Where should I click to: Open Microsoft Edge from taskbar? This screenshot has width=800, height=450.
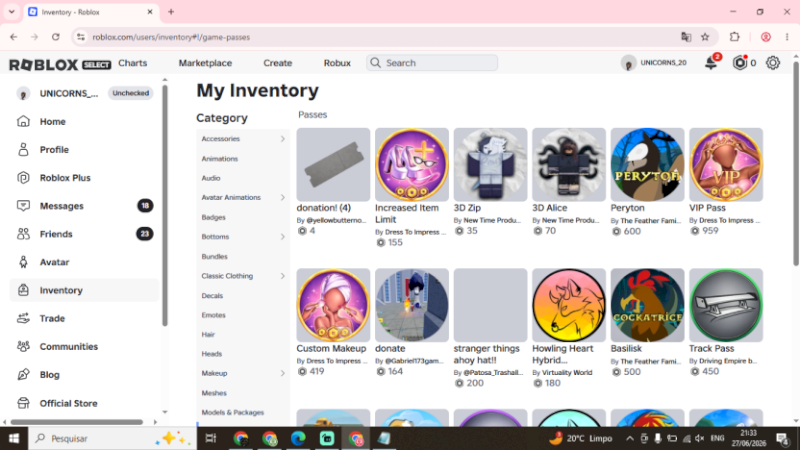click(x=298, y=438)
